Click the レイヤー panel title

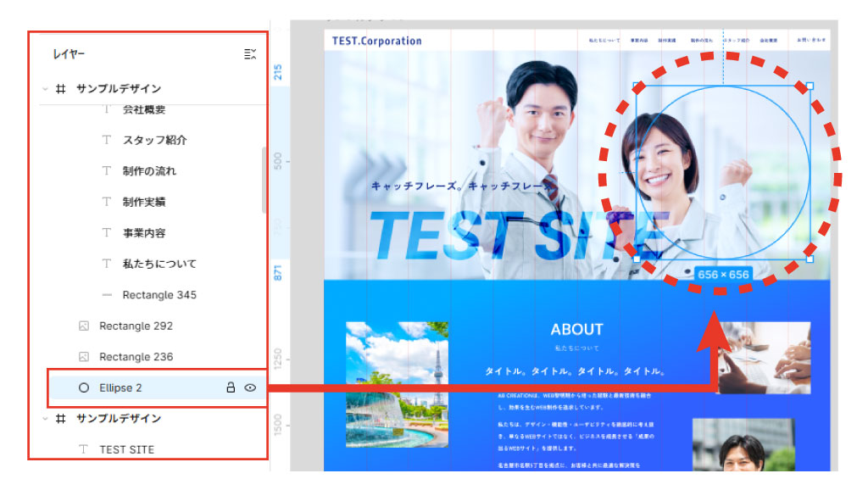[x=69, y=54]
